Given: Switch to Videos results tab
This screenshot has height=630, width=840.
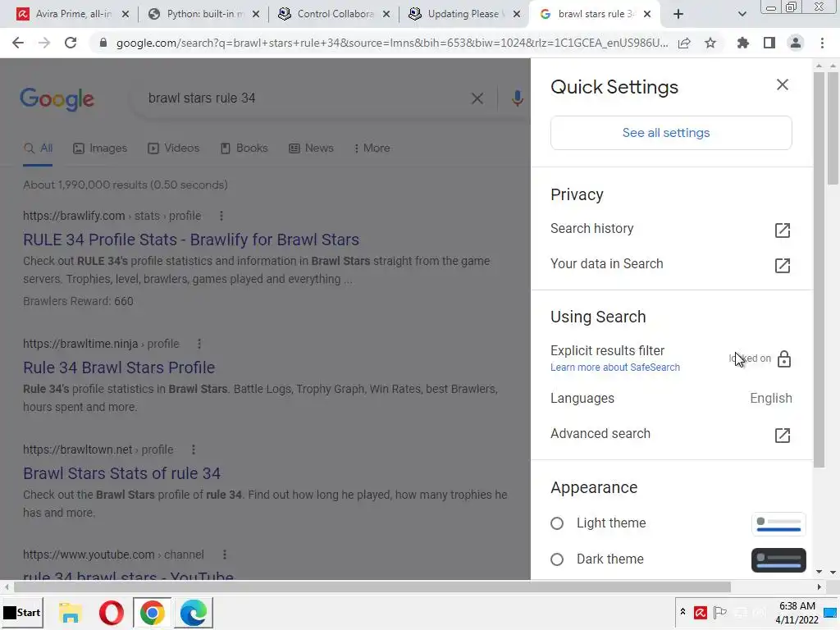Looking at the screenshot, I should tap(174, 148).
